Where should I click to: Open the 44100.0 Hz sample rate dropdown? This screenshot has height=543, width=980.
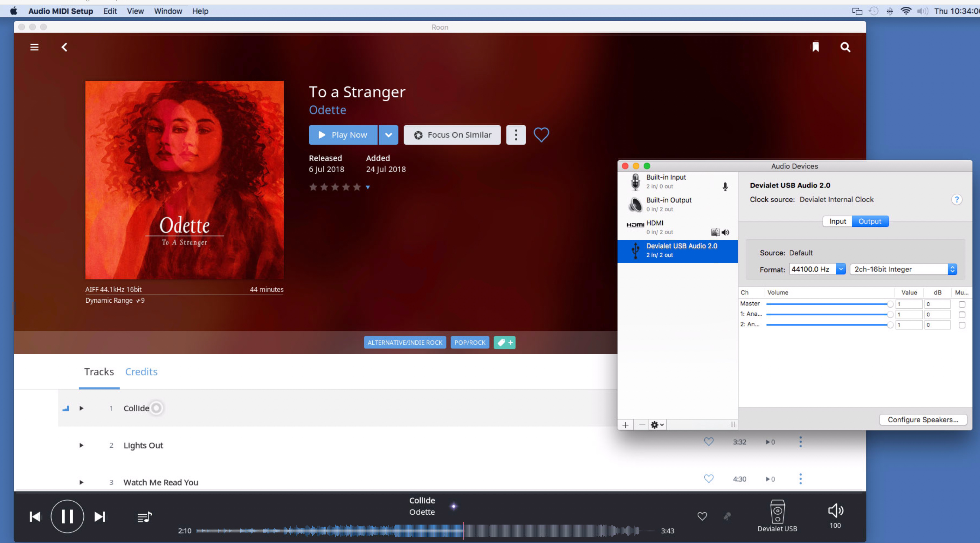[x=841, y=269]
